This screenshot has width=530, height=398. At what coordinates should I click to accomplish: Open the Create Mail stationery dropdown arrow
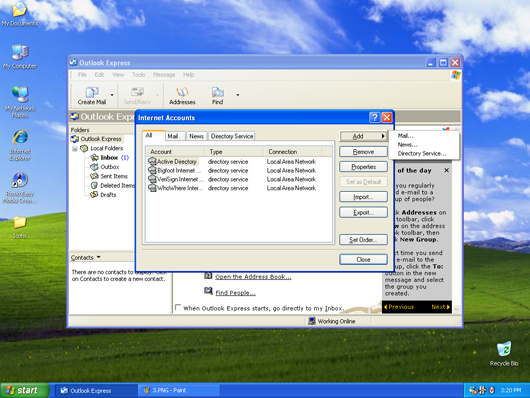coord(112,95)
